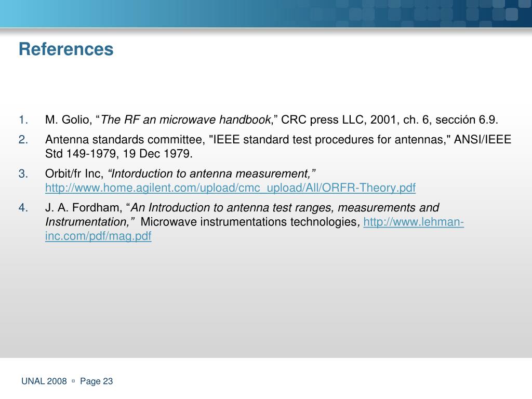This screenshot has width=532, height=399.
Task: Click 'Std 149-1979, 19 Dec 1979' line
Action: 119,154
